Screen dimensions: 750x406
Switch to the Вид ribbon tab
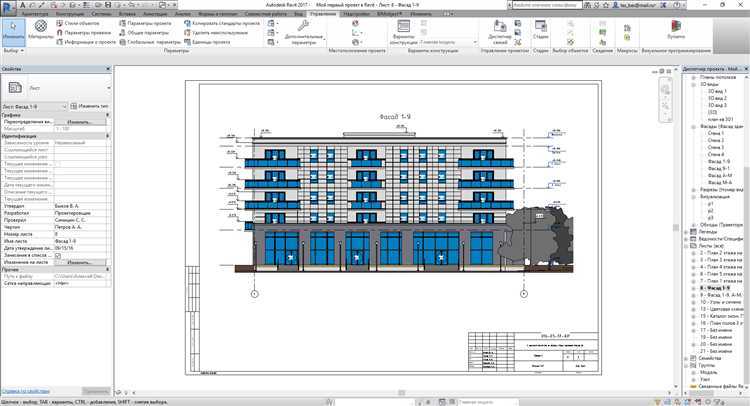pos(298,14)
